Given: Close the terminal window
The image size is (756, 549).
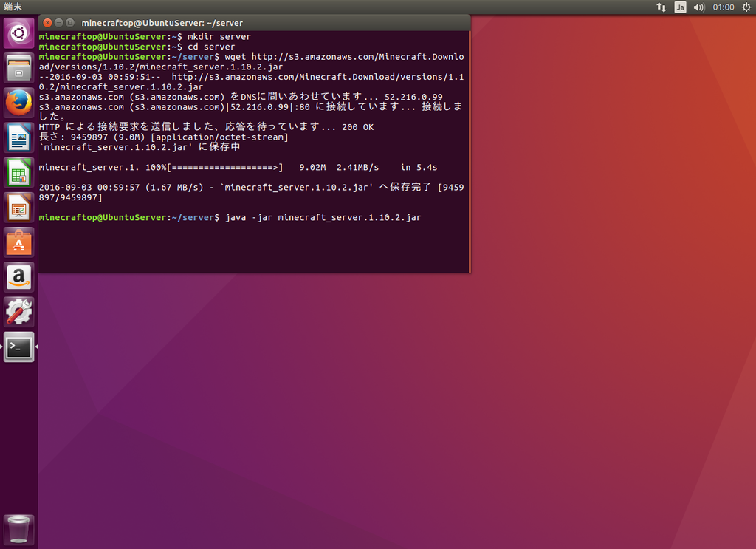Looking at the screenshot, I should coord(47,23).
